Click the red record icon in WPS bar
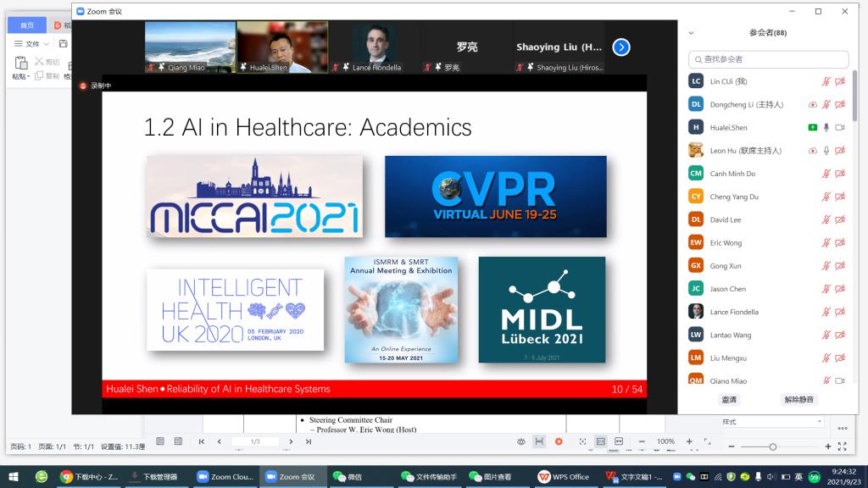The width and height of the screenshot is (868, 488). (x=559, y=441)
